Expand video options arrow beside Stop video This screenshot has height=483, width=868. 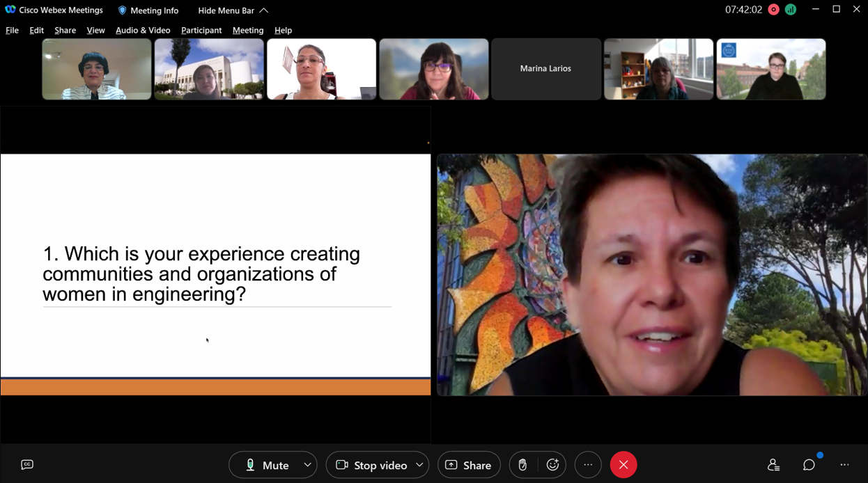(419, 465)
